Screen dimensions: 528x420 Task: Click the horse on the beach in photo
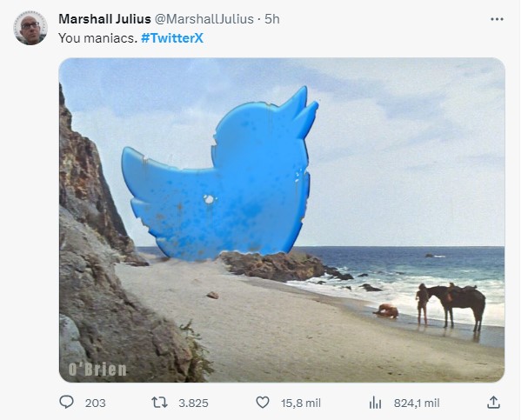click(x=459, y=303)
